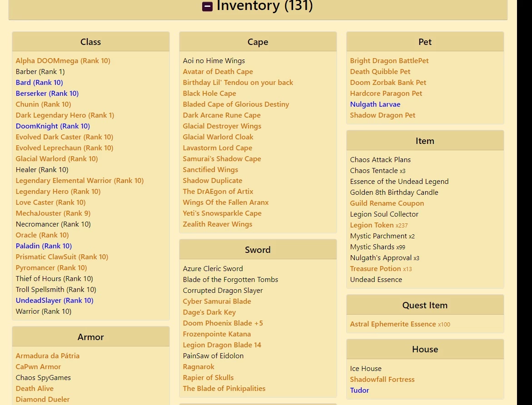
Task: Open UndeadSlayer (Rank 10) link
Action: tap(54, 300)
